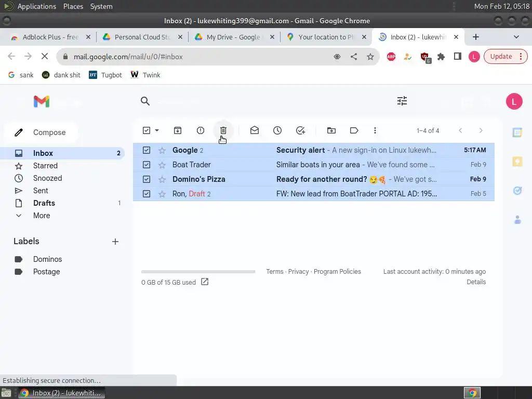
Task: Open the Postage label
Action: (x=46, y=272)
